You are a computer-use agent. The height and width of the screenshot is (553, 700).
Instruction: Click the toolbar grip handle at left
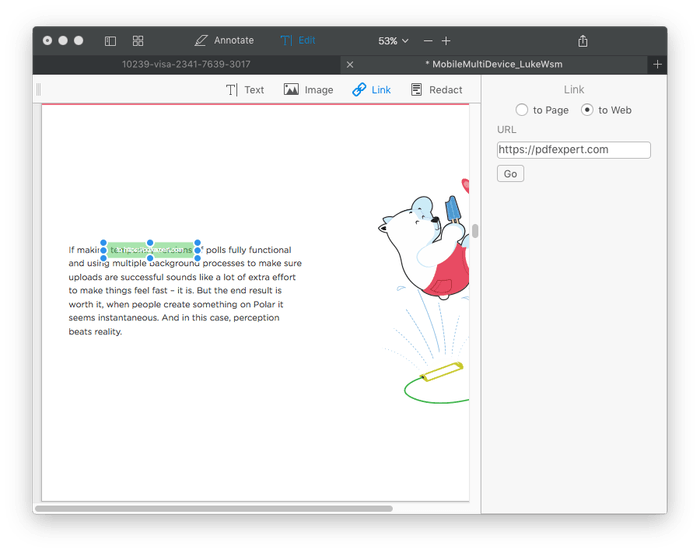[38, 90]
